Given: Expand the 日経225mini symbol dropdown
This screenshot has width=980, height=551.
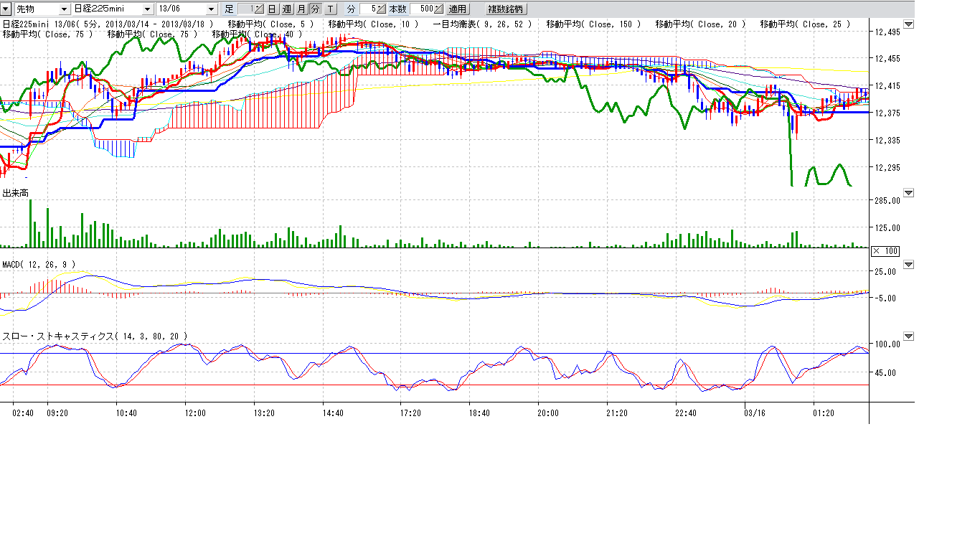Looking at the screenshot, I should (x=147, y=9).
